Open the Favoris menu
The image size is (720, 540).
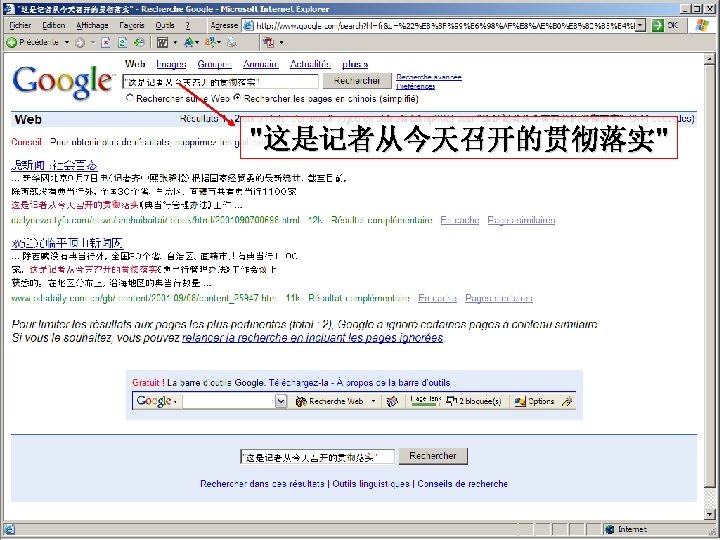tap(132, 25)
